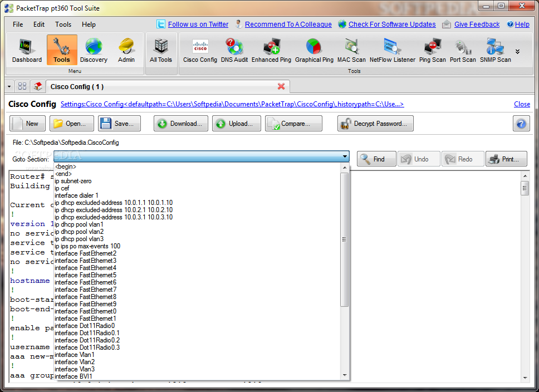Open the Cisco Config settings path link
Viewport: 539px width, 392px height.
[x=232, y=104]
